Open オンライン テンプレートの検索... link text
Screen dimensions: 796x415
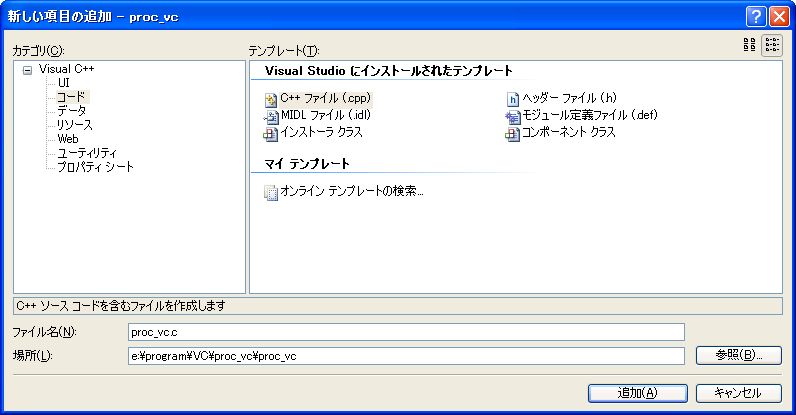(352, 191)
